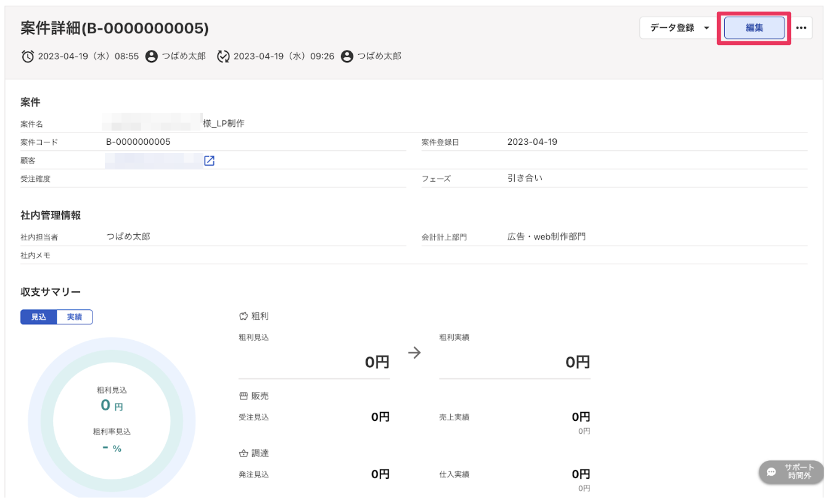Screen dimensions: 836x504
Task: Click the 受注確度 field label
Action: click(35, 179)
